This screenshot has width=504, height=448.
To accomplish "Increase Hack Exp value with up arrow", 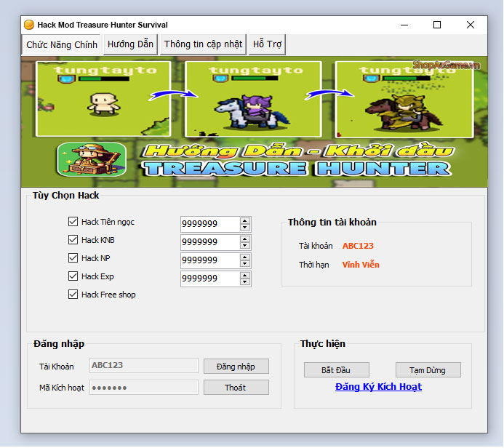I will (x=245, y=276).
